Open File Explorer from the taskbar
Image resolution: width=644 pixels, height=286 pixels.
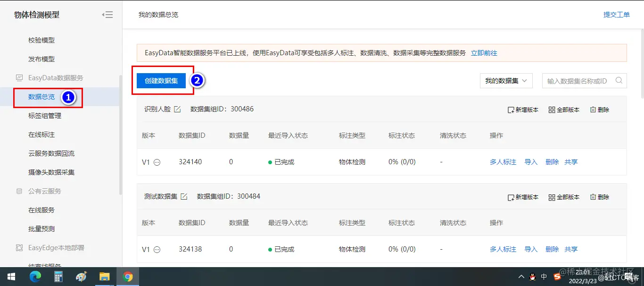[x=105, y=277]
